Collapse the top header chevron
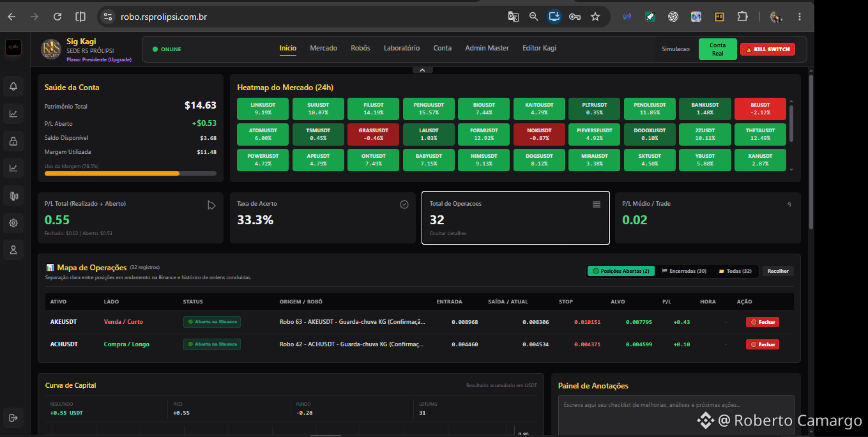The image size is (868, 437). (422, 70)
